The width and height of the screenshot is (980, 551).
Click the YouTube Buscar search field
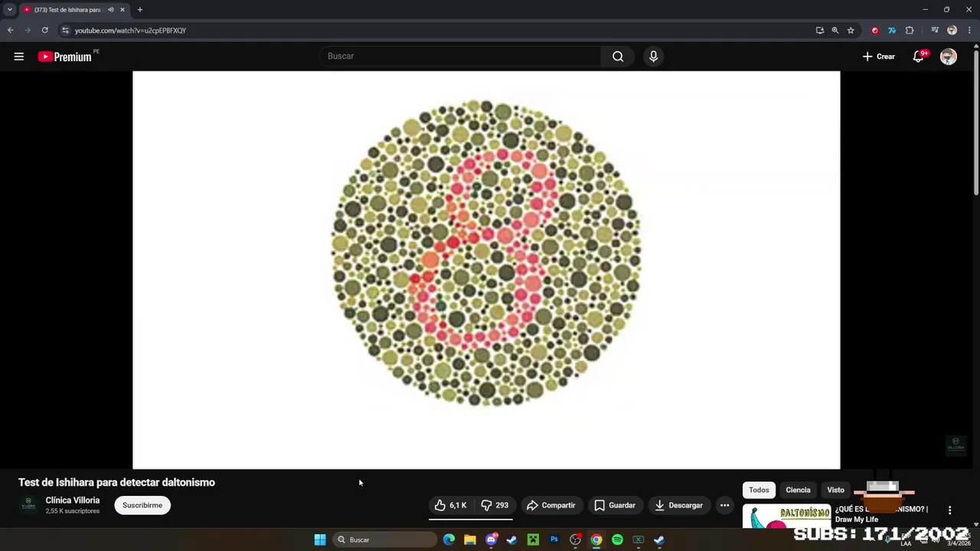(x=459, y=56)
